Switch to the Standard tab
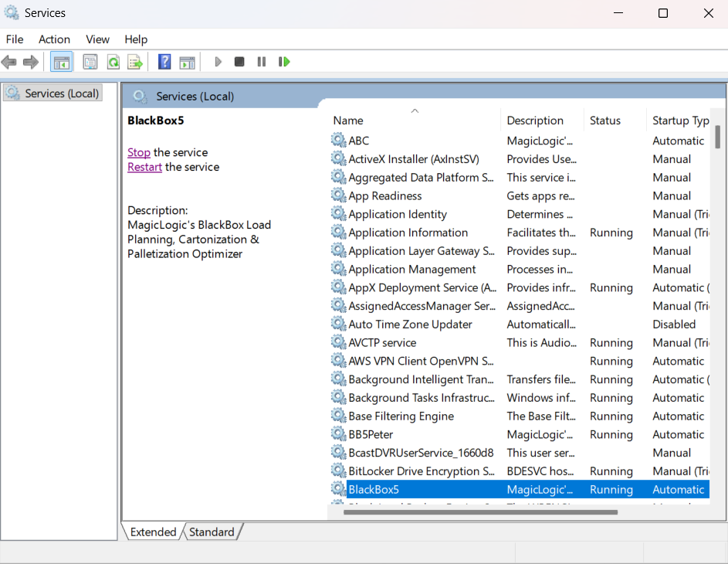The image size is (728, 564). click(212, 532)
